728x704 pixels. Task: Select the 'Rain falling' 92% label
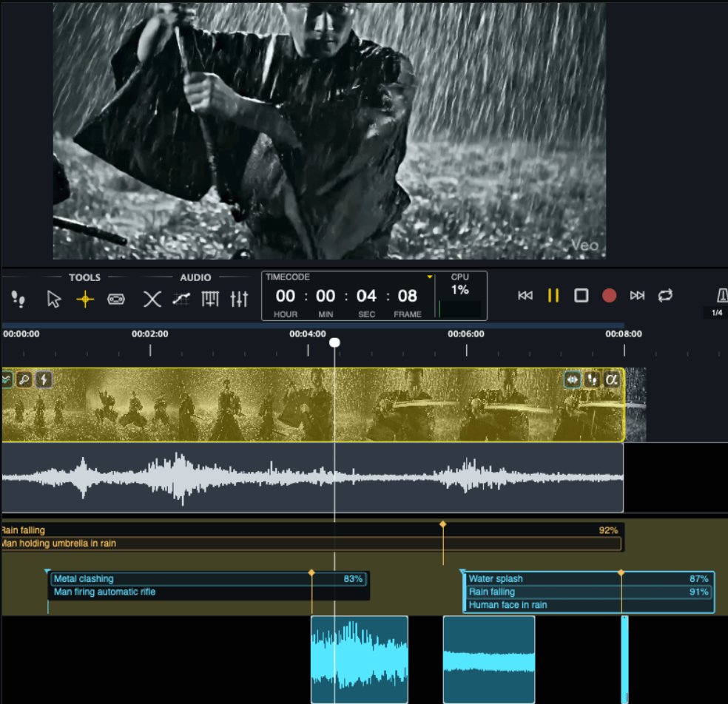[311, 530]
